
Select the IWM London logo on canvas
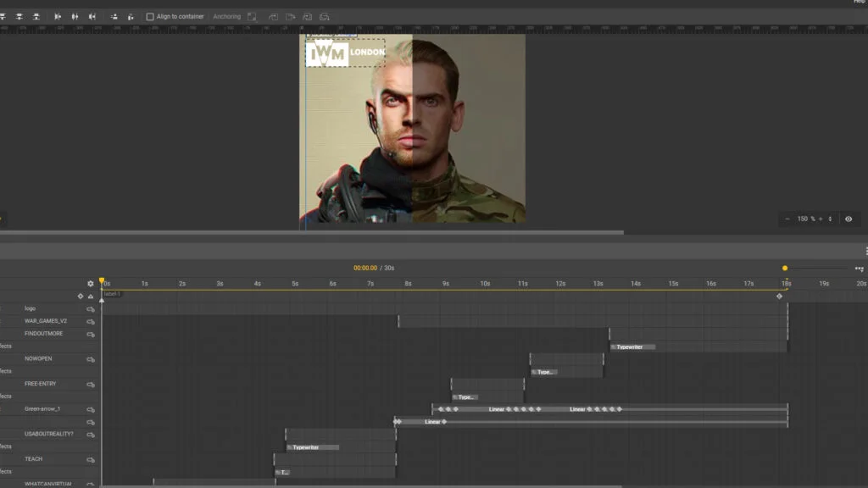(346, 53)
